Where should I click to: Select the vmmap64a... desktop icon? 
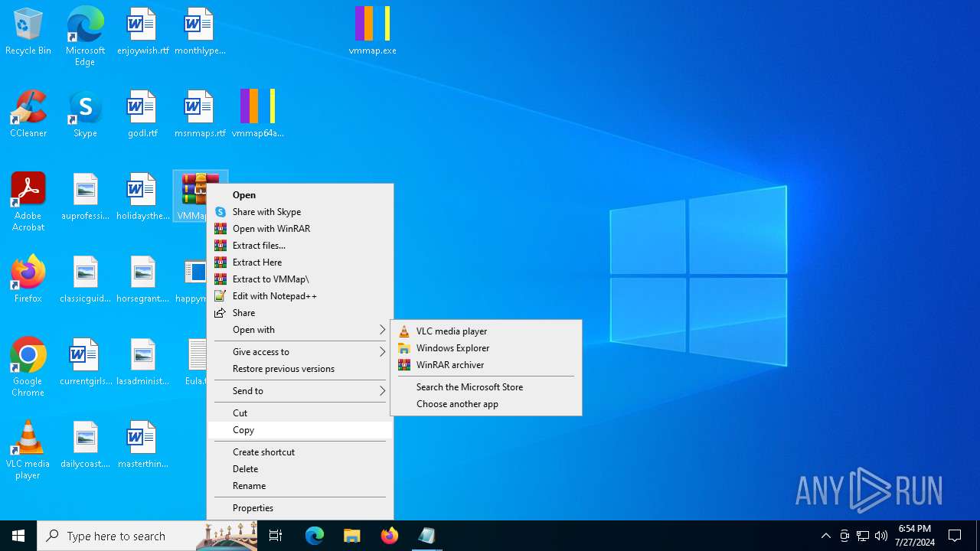tap(257, 115)
